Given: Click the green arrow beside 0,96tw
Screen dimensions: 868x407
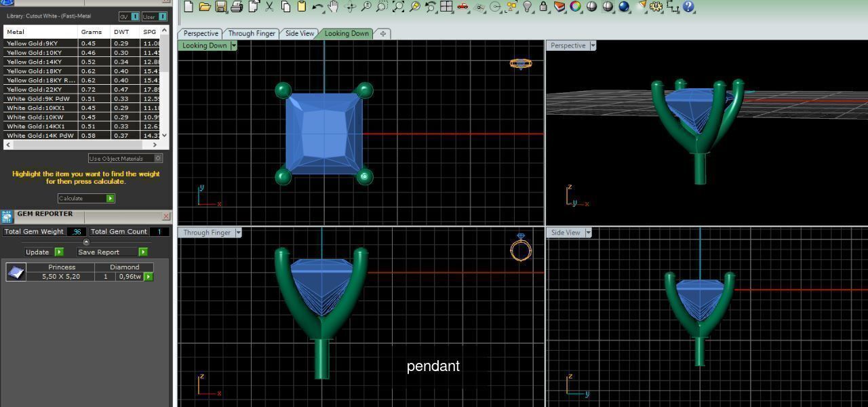Looking at the screenshot, I should click(x=148, y=276).
